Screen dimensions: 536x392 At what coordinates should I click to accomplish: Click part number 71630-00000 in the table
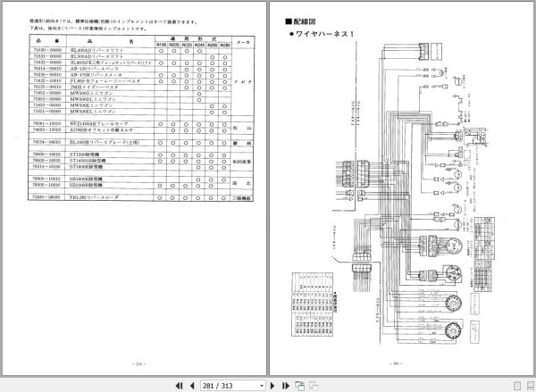point(47,50)
